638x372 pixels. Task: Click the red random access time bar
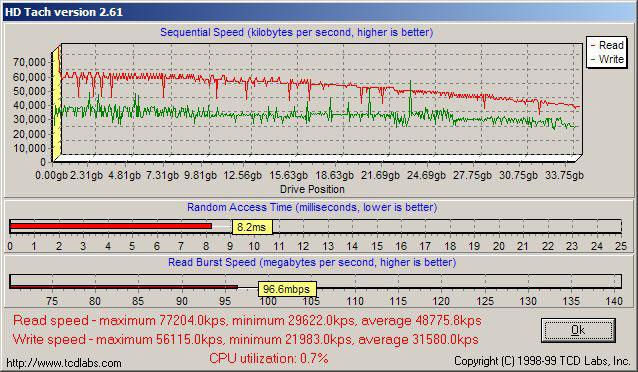tap(111, 226)
